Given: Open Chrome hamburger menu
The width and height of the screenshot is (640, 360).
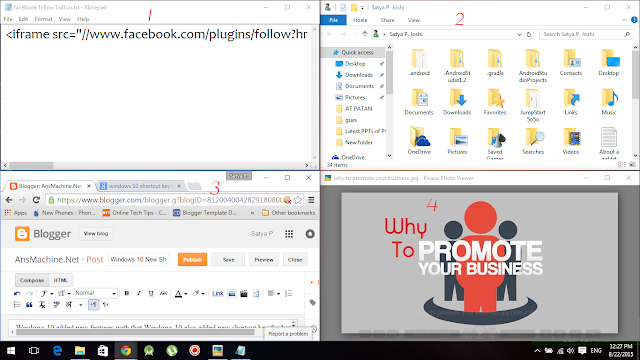Looking at the screenshot, I should (311, 200).
